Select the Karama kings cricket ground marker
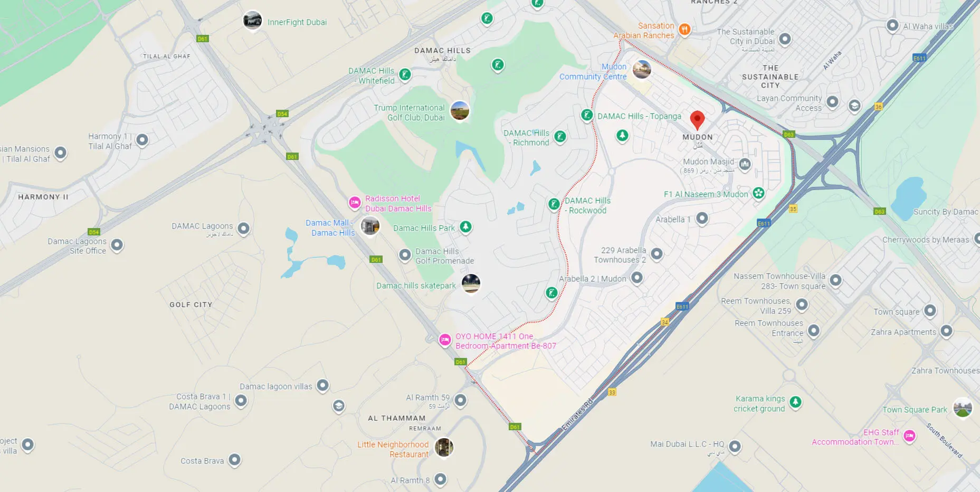 tap(795, 402)
